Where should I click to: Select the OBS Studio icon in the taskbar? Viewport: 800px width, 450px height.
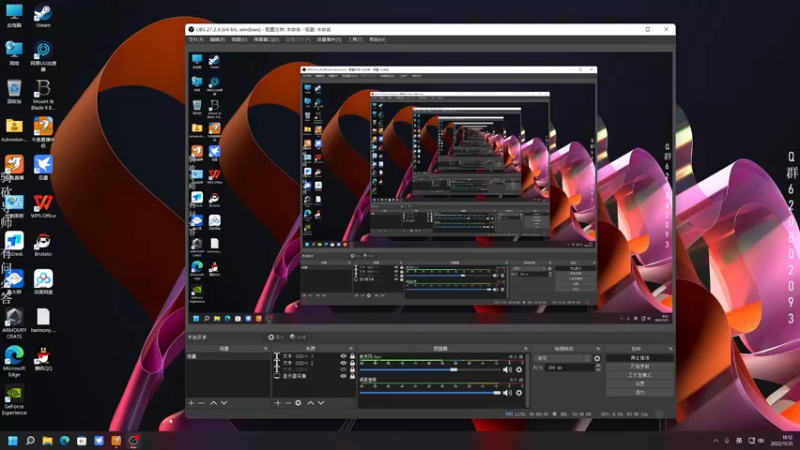point(134,440)
